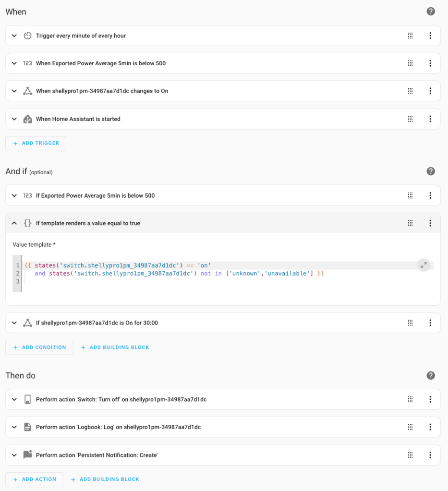
Task: Grab drag handle of Switch Turn off action
Action: 410,399
